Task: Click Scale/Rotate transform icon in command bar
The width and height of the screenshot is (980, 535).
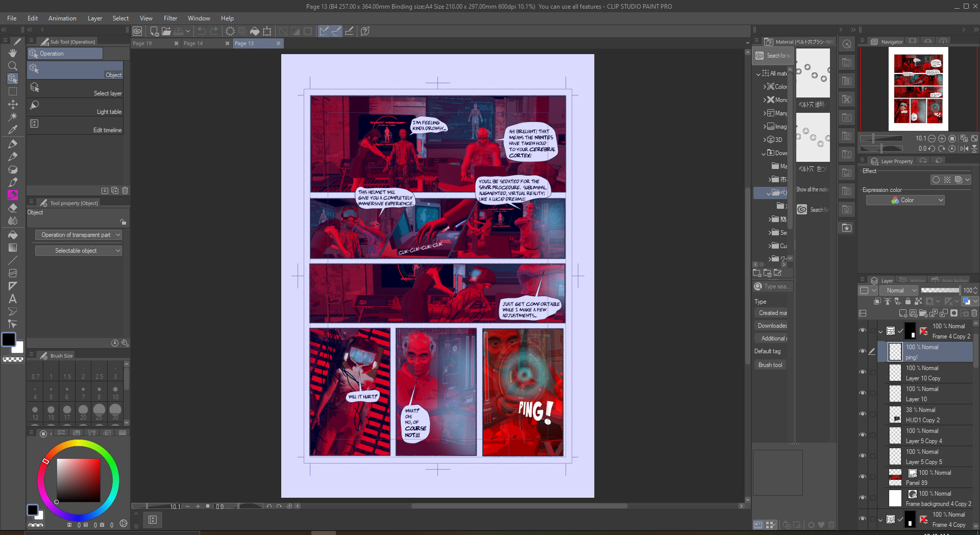Action: pyautogui.click(x=267, y=31)
